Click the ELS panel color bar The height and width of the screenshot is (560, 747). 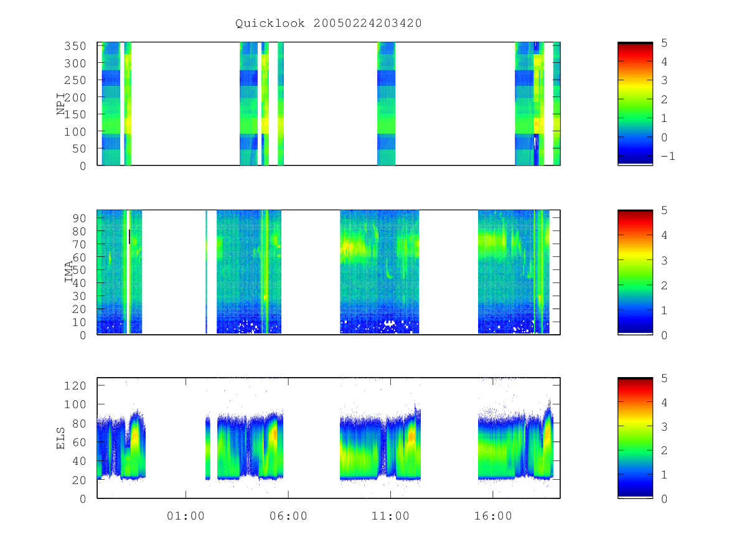point(635,437)
